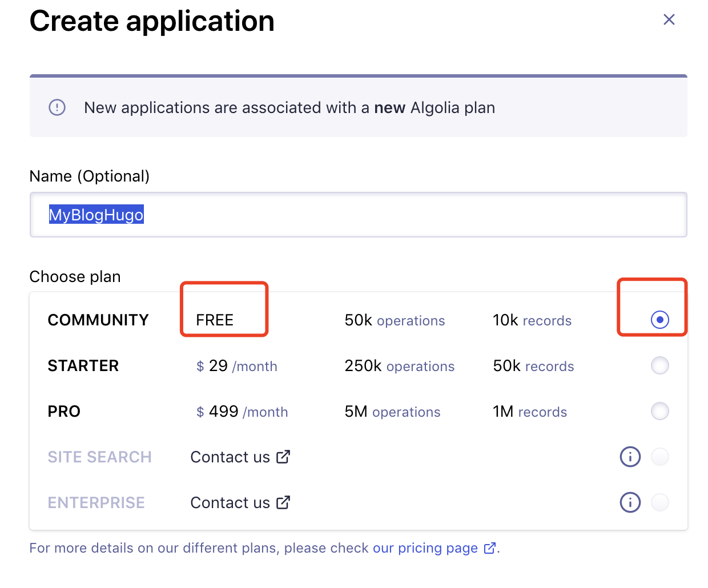Close the Create application dialog
This screenshot has width=708, height=588.
pyautogui.click(x=669, y=20)
